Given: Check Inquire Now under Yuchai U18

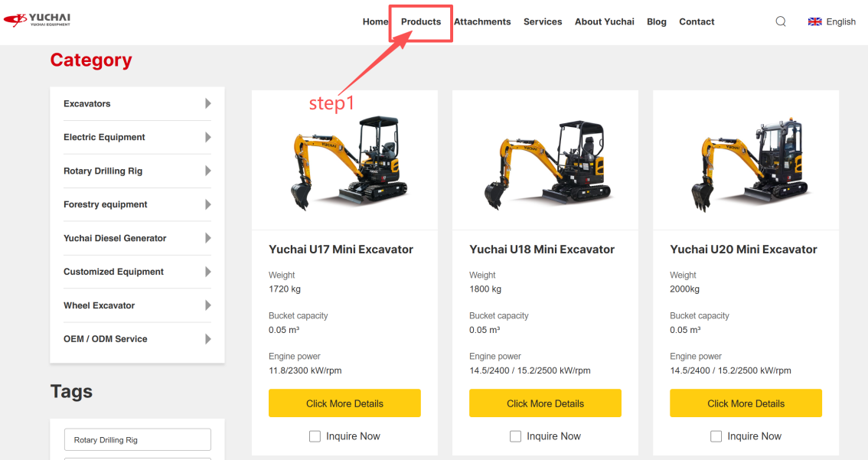Looking at the screenshot, I should [x=515, y=436].
